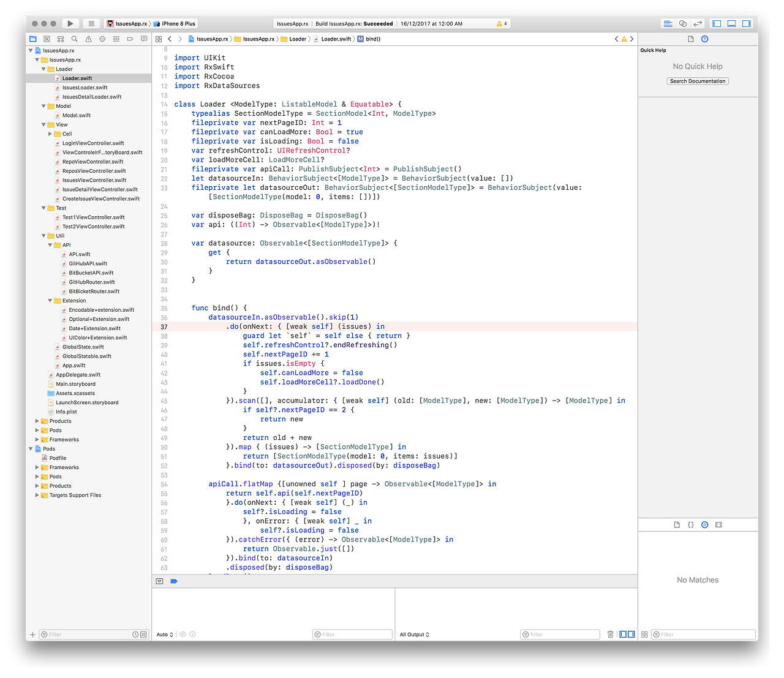Select the IssuesApp.rx scheme
The height and width of the screenshot is (678, 784).
coord(127,23)
